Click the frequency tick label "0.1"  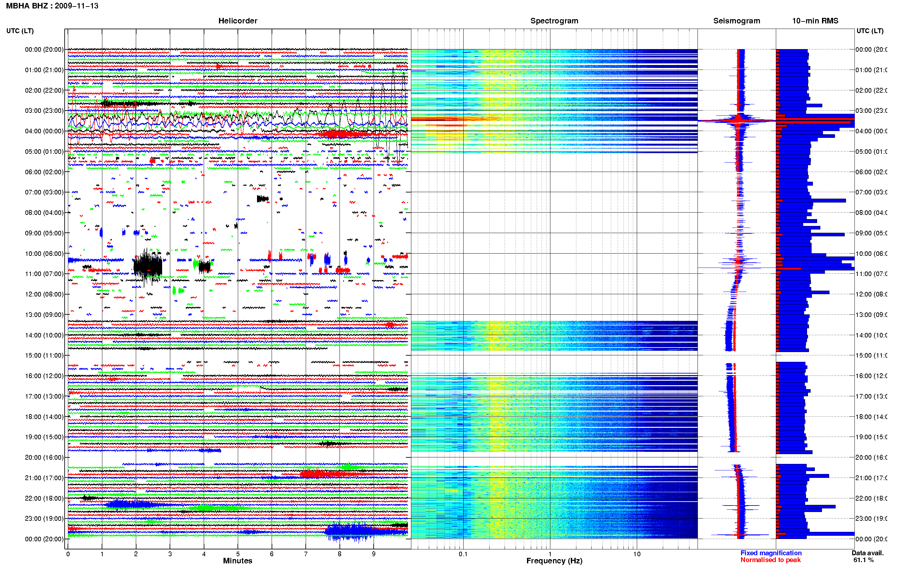(x=463, y=554)
